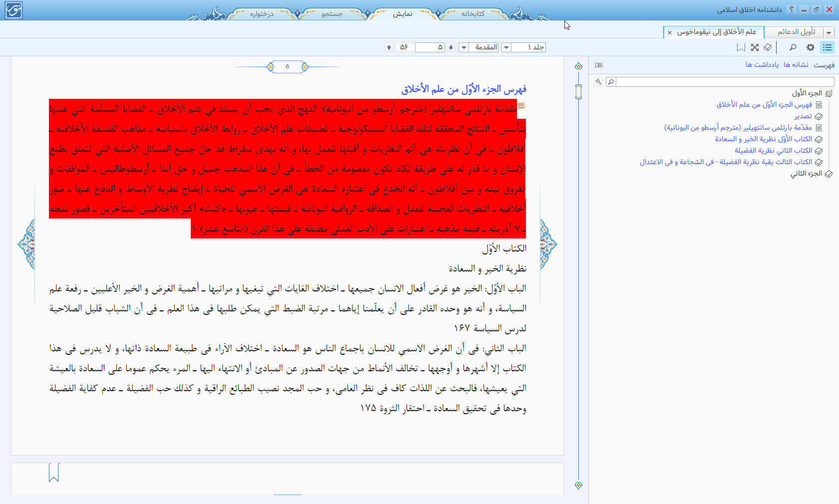This screenshot has height=504, width=839.
Task: Switch to the درختواره tab
Action: [x=262, y=13]
